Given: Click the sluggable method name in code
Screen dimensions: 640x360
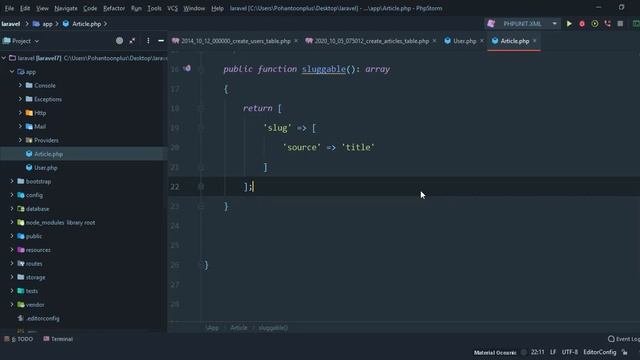Looking at the screenshot, I should (x=324, y=69).
